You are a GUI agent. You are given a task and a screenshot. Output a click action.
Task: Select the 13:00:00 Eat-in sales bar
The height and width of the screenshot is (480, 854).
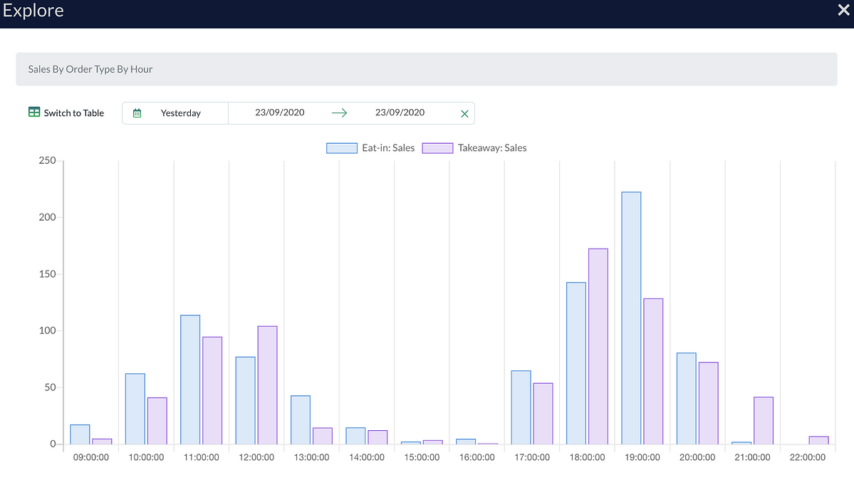click(x=301, y=420)
